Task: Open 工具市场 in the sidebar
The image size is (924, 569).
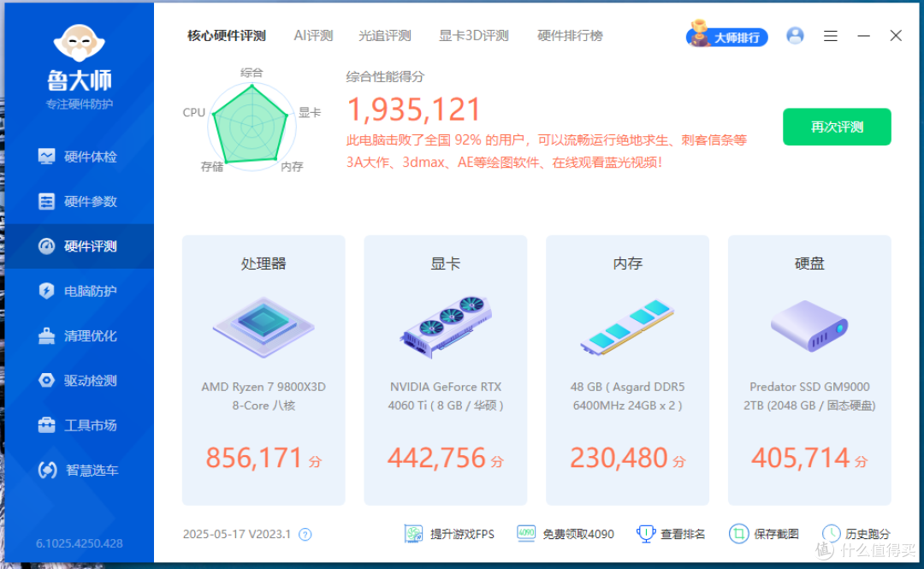Action: (79, 426)
